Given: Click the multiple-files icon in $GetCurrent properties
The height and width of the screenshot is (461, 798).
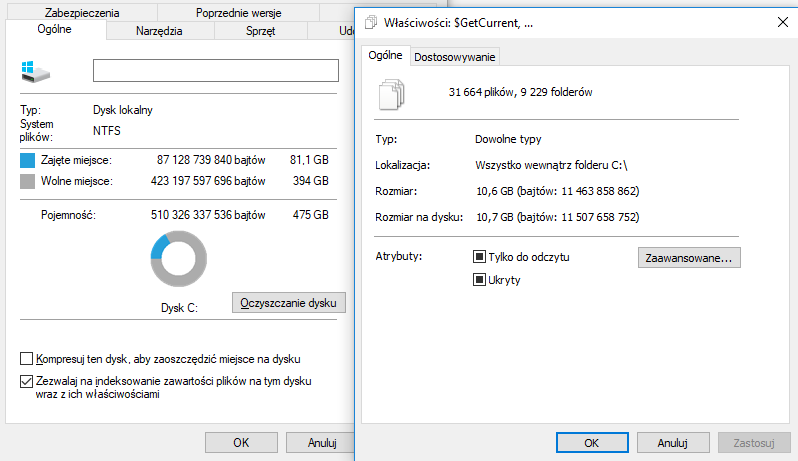Looking at the screenshot, I should click(391, 94).
